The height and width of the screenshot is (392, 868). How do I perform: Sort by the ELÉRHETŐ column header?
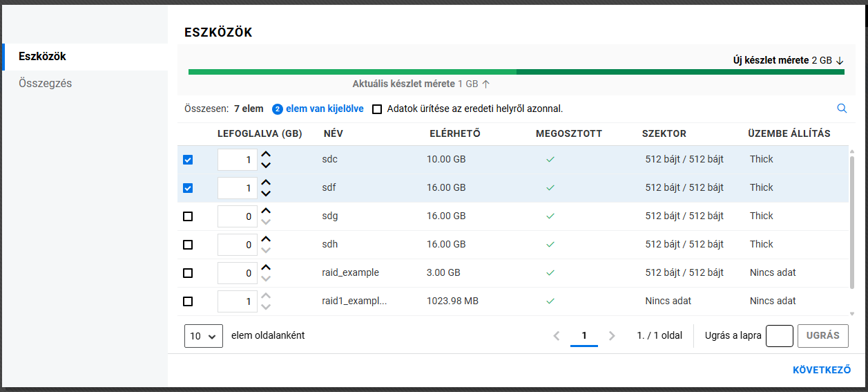tap(454, 133)
